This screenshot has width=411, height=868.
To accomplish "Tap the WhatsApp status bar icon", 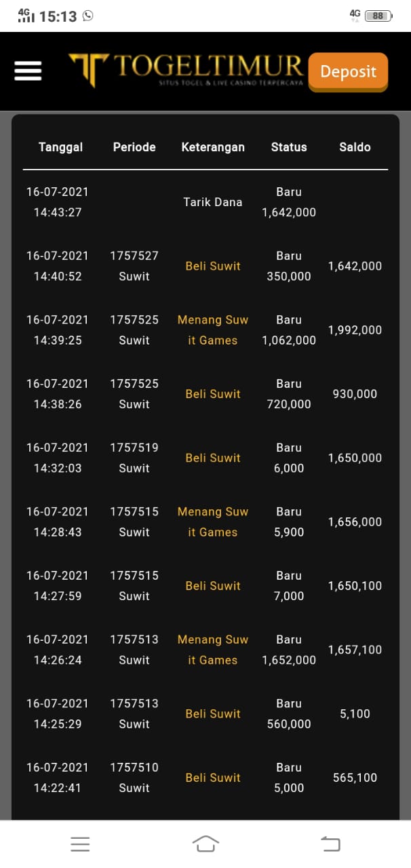I will 87,16.
